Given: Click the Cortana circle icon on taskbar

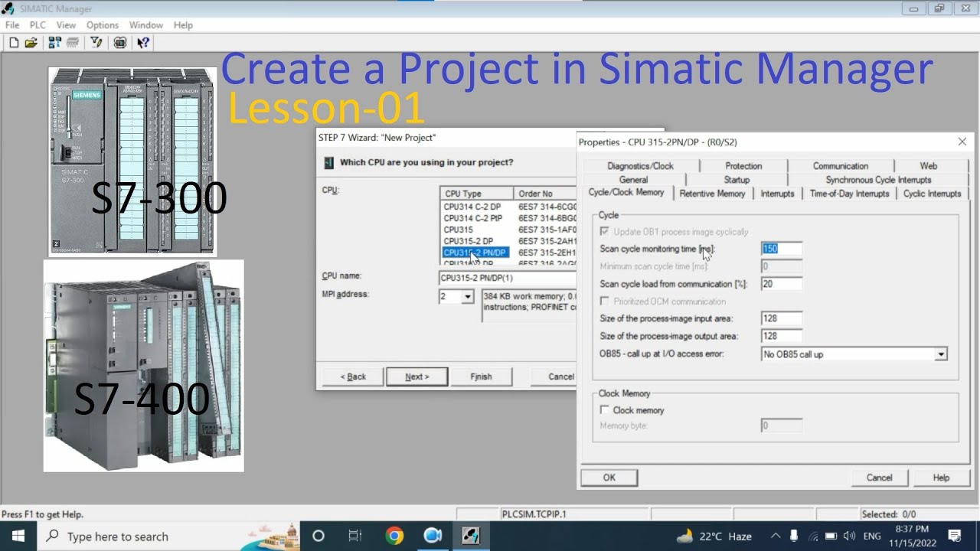Looking at the screenshot, I should point(318,536).
